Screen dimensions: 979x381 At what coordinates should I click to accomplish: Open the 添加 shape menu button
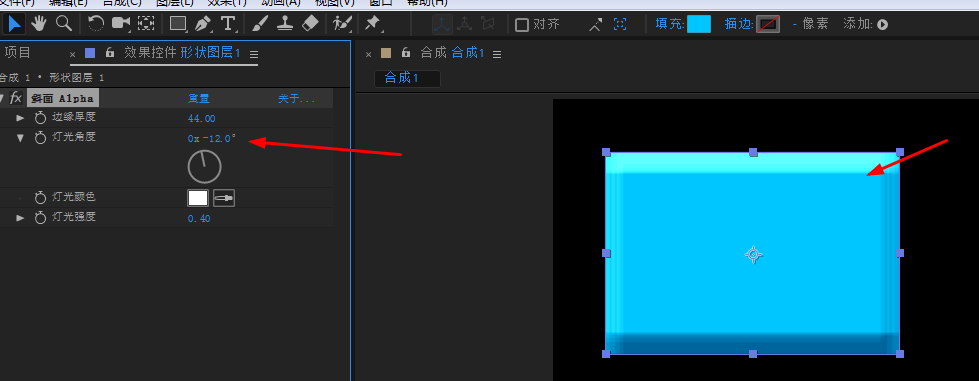882,25
